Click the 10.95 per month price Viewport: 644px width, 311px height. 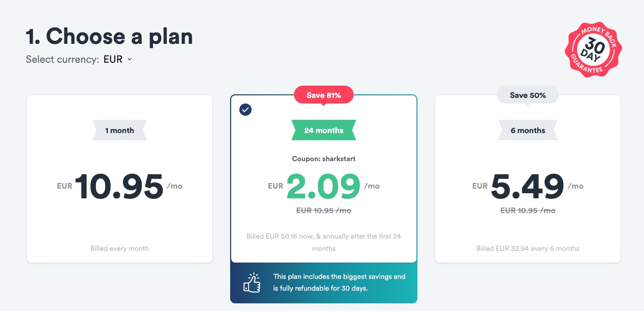pyautogui.click(x=119, y=186)
